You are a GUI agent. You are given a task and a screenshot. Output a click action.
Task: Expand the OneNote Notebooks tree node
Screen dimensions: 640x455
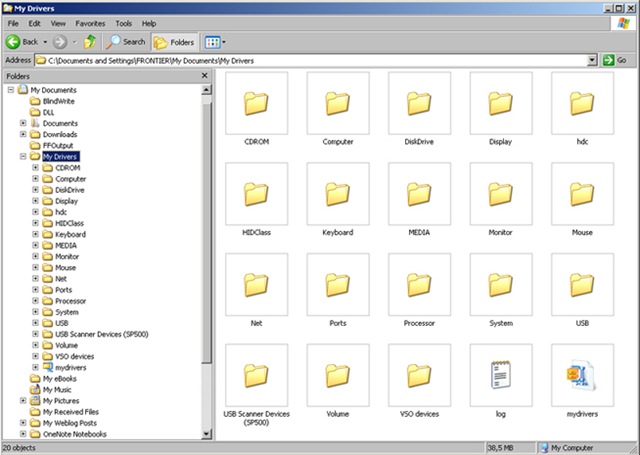23,434
